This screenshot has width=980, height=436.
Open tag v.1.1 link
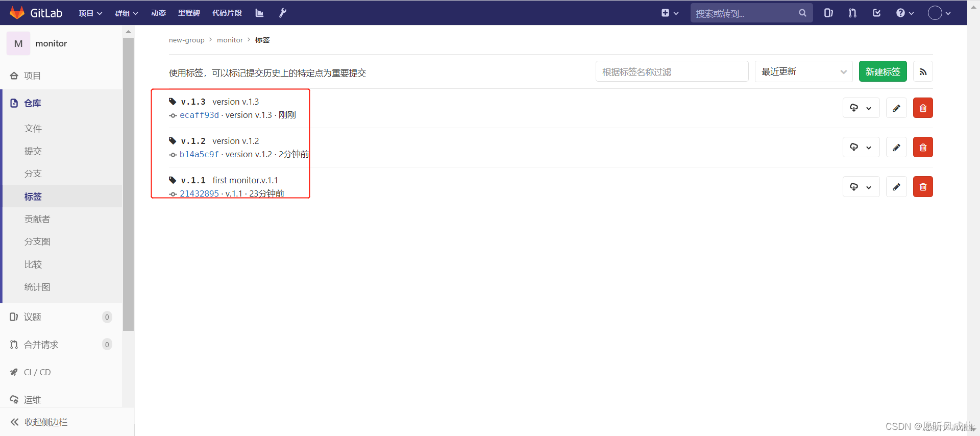[x=193, y=180]
